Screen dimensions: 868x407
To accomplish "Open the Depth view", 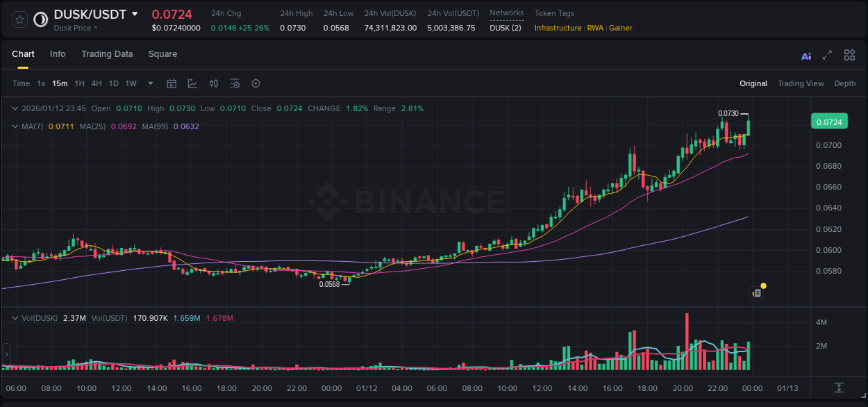I will 845,83.
